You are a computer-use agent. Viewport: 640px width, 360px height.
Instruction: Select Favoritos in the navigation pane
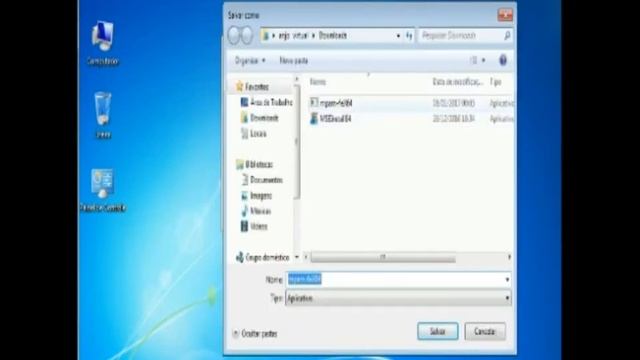[257, 87]
